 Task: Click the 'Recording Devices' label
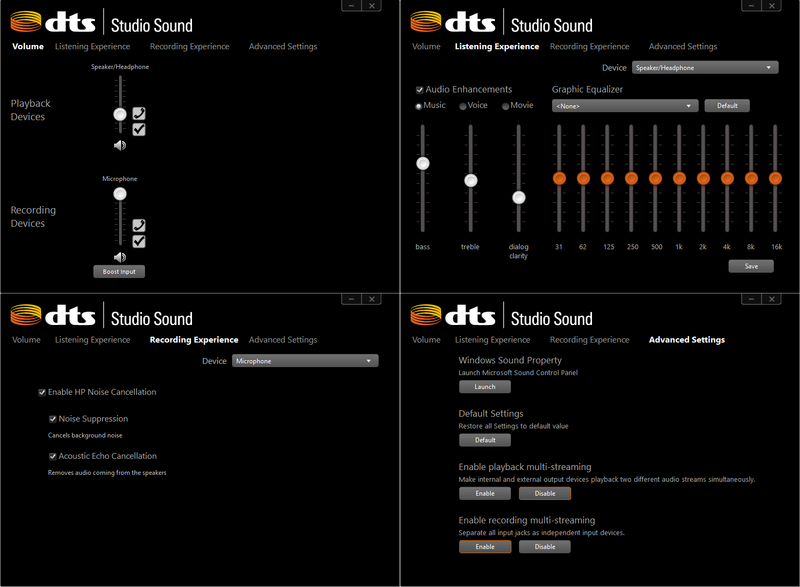point(33,217)
